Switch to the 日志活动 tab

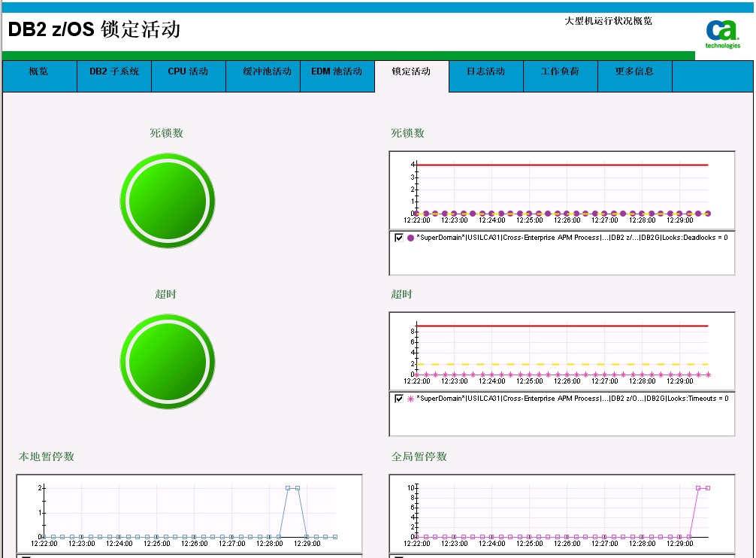coord(485,71)
